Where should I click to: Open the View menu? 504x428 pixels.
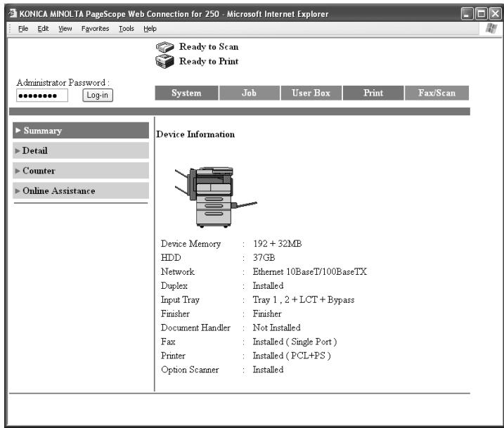click(65, 29)
